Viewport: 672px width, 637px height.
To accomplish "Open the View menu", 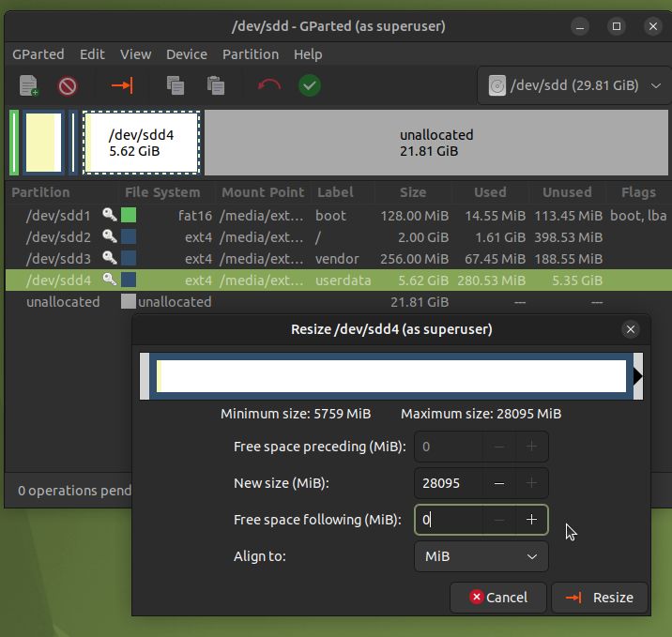I will tap(135, 54).
